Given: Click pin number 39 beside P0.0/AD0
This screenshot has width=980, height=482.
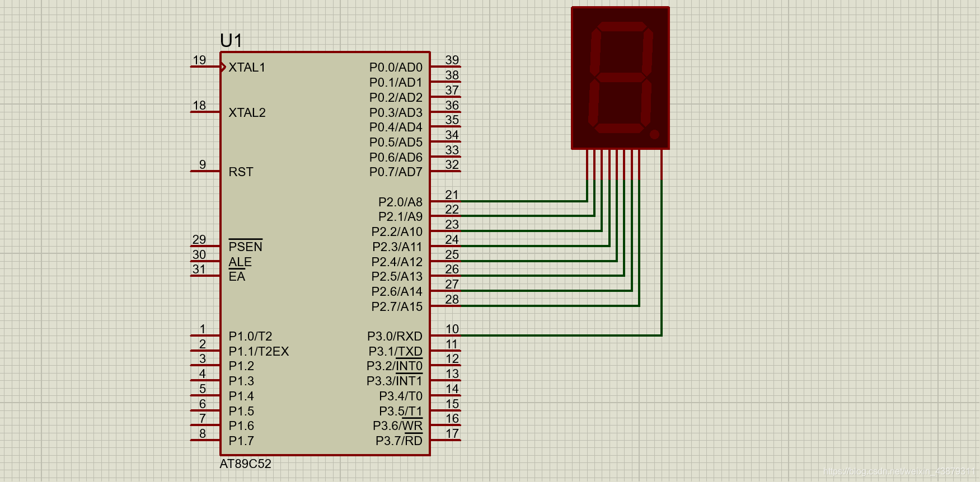Looking at the screenshot, I should 452,60.
